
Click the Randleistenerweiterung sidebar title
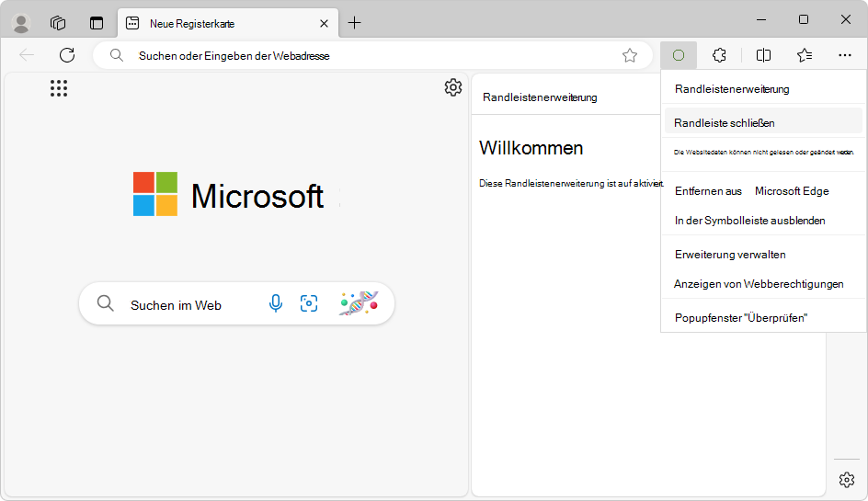click(540, 97)
